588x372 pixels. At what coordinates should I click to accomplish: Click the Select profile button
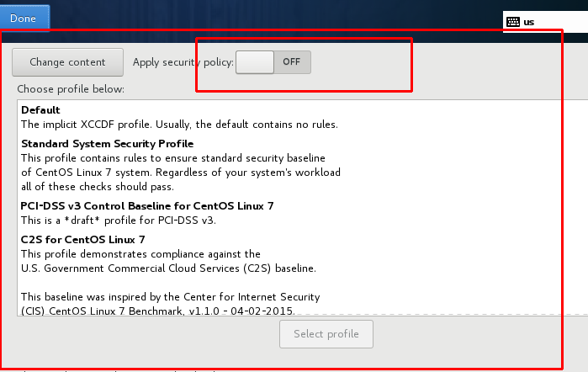click(x=326, y=334)
